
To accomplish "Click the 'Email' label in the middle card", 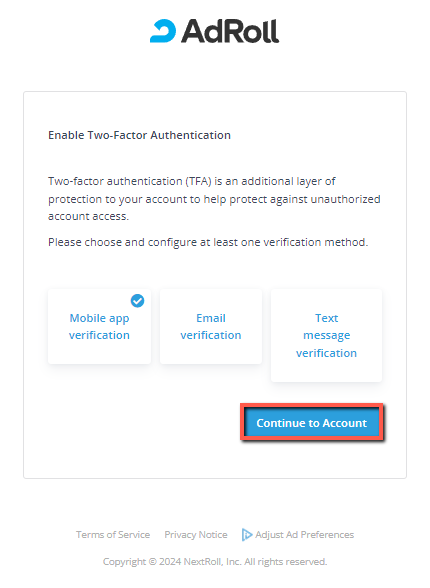I will pyautogui.click(x=211, y=318).
